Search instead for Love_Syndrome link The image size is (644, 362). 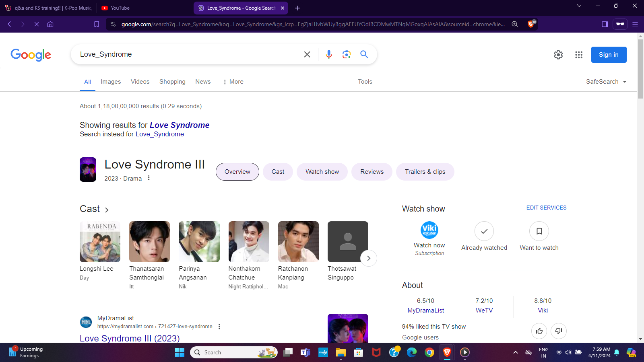(160, 134)
